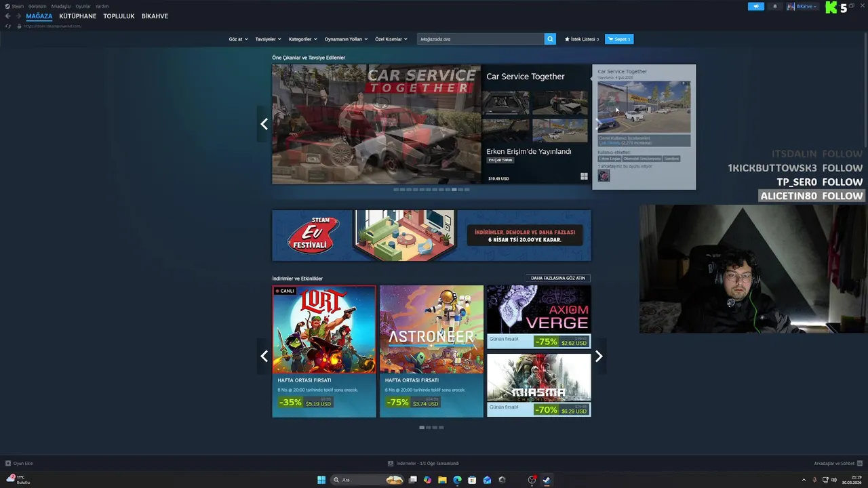This screenshot has width=868, height=488.
Task: Expand the Göz at dropdown
Action: coord(238,39)
